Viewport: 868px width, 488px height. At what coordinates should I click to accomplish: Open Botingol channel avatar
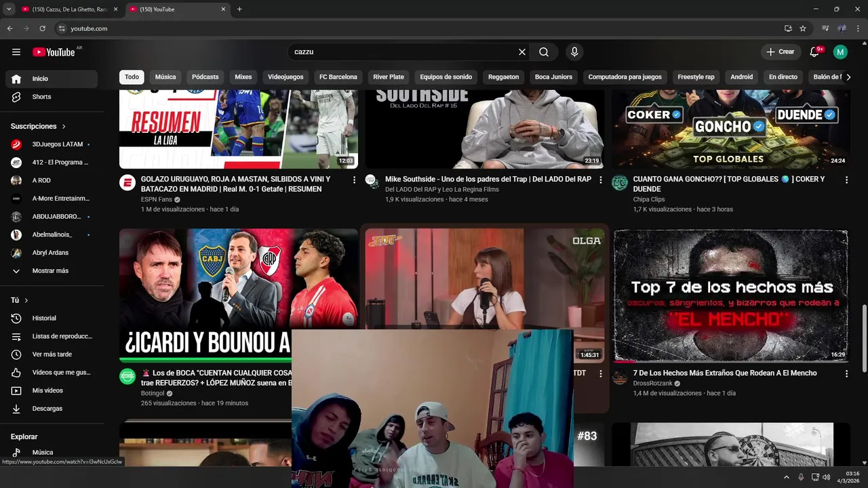(127, 376)
